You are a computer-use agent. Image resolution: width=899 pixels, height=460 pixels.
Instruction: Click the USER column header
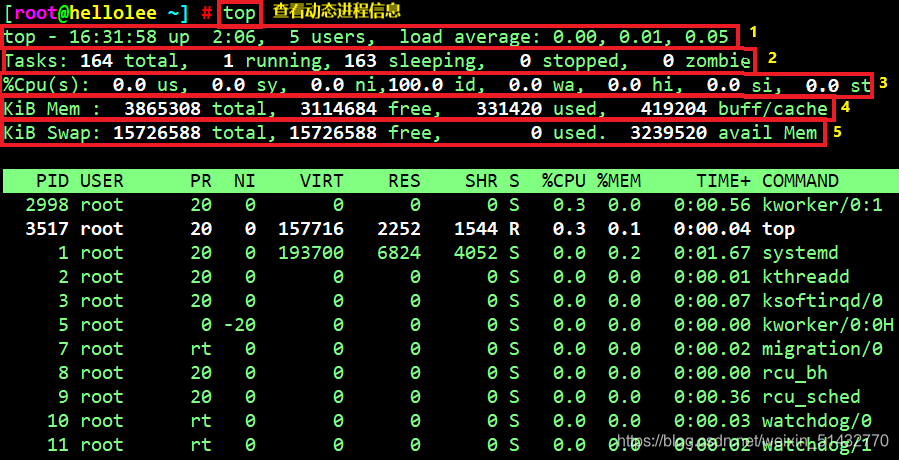point(102,181)
